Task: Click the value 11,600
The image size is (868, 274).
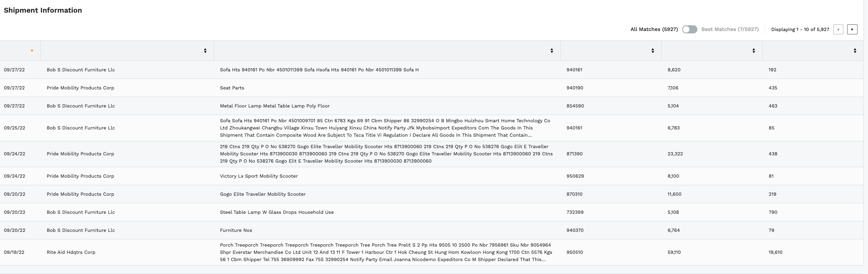Action: point(674,194)
